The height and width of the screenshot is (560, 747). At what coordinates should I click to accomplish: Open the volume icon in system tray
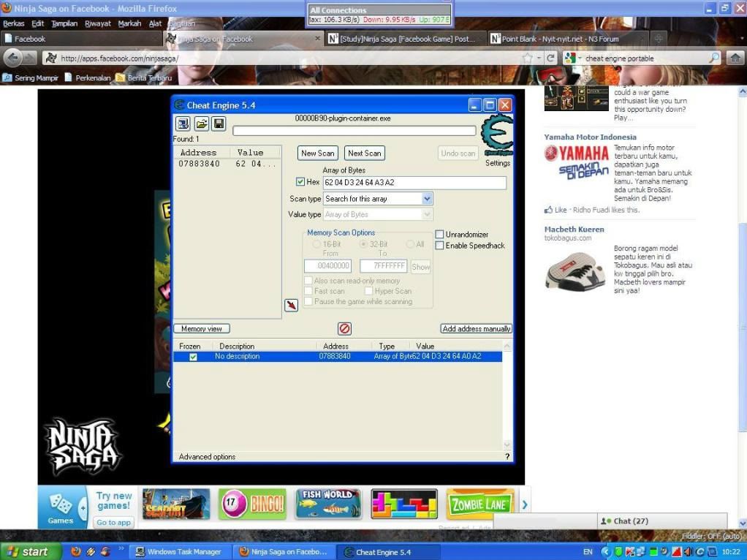(x=688, y=552)
